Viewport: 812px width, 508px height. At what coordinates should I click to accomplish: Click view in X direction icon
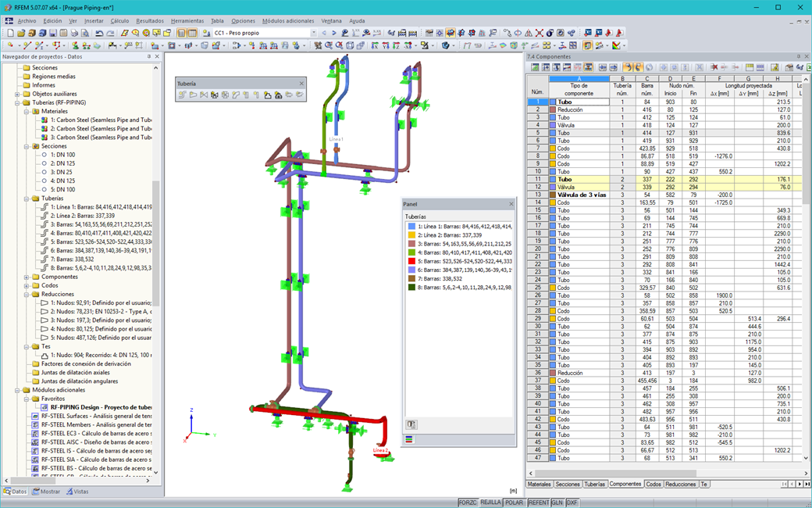(375, 45)
